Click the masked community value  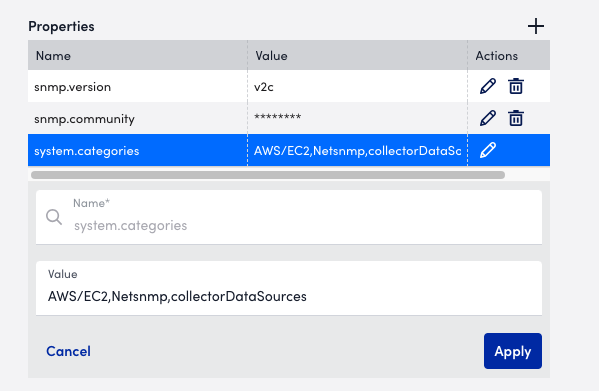[278, 117]
